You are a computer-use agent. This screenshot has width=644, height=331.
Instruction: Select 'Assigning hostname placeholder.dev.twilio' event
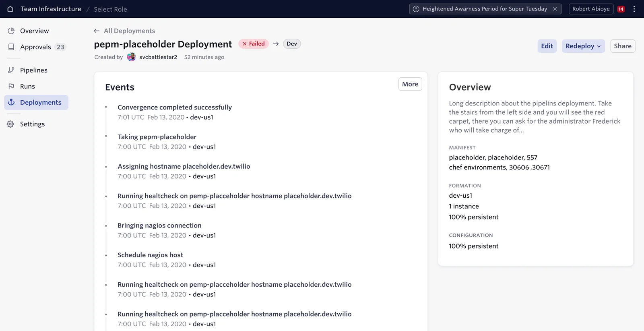point(184,166)
